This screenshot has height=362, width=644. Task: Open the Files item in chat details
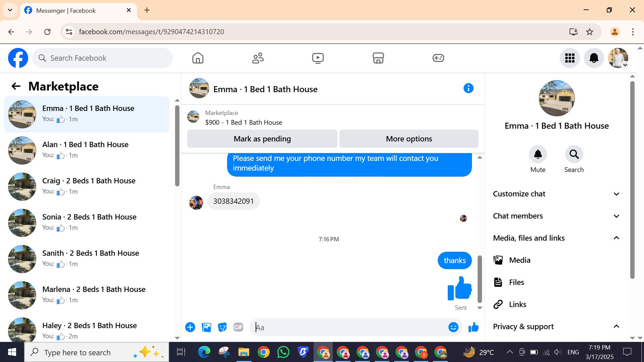coord(557,282)
